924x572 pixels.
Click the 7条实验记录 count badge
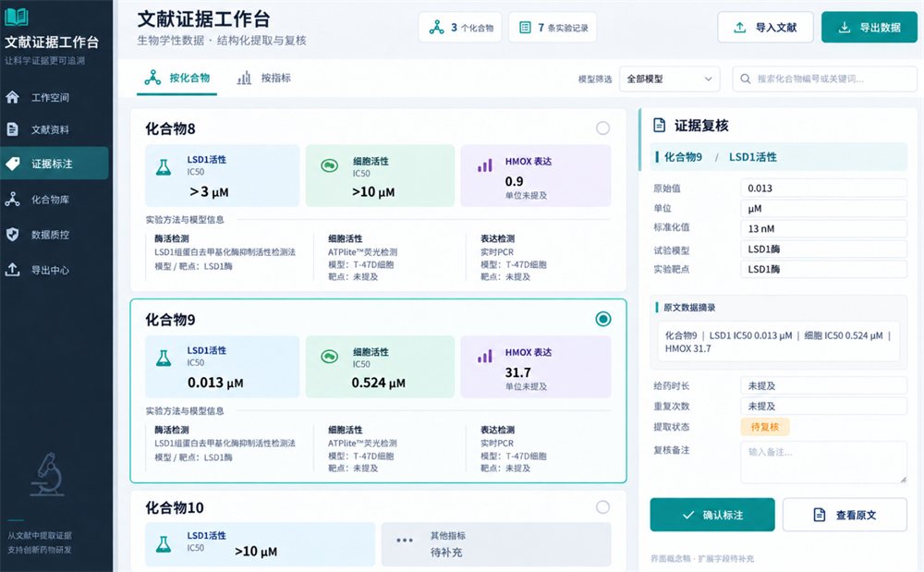click(x=553, y=27)
